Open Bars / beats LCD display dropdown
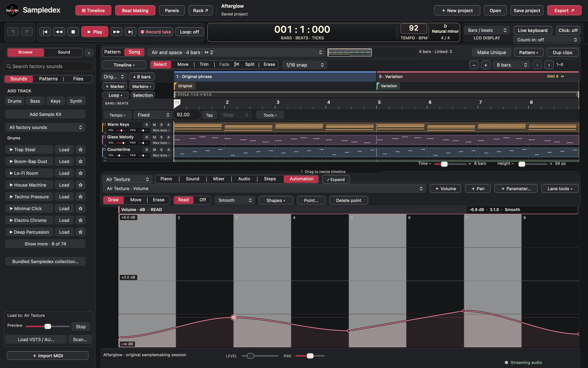Screen dimensions: 588x368 [487, 30]
